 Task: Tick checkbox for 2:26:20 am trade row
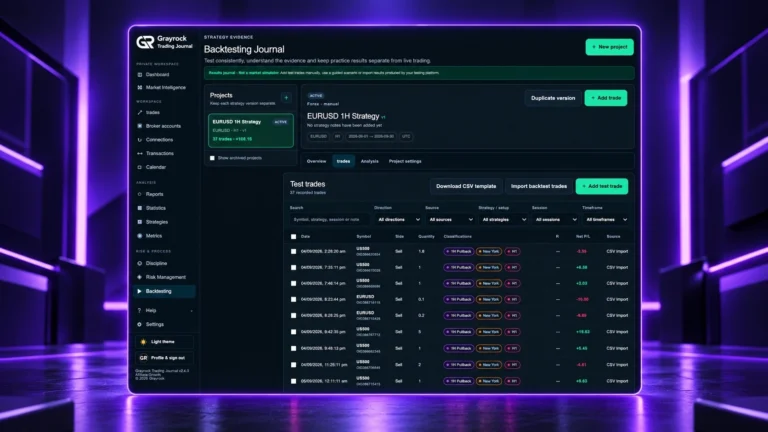click(x=293, y=251)
